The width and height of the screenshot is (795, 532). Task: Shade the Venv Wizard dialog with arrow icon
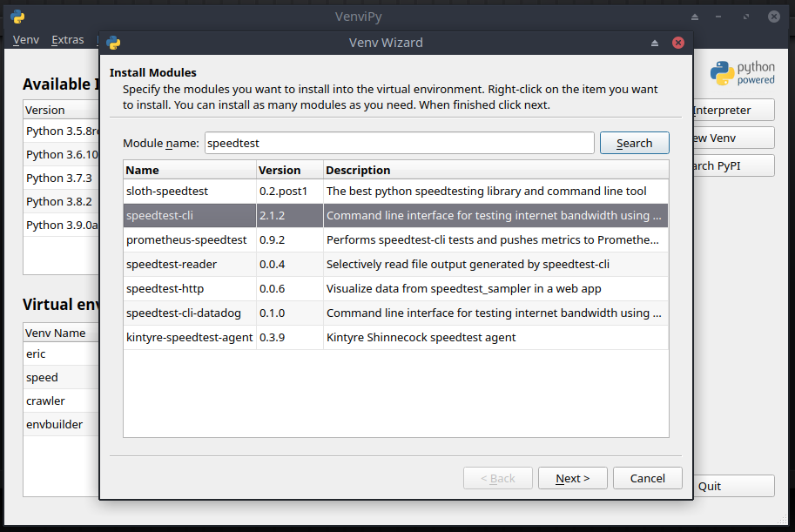pyautogui.click(x=654, y=43)
